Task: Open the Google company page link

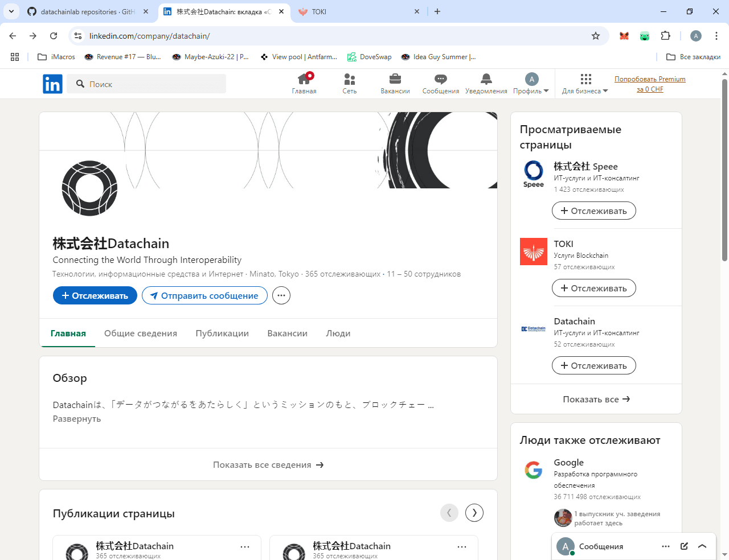Action: tap(569, 462)
